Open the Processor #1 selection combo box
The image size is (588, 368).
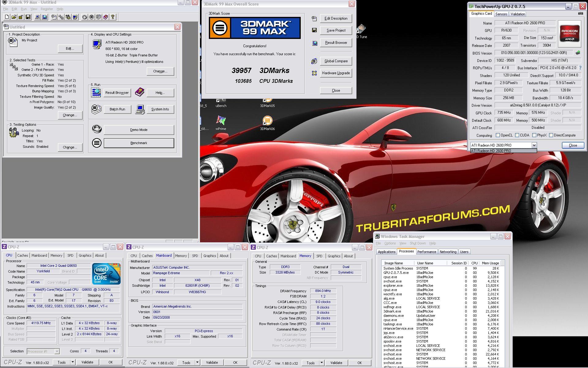43,351
